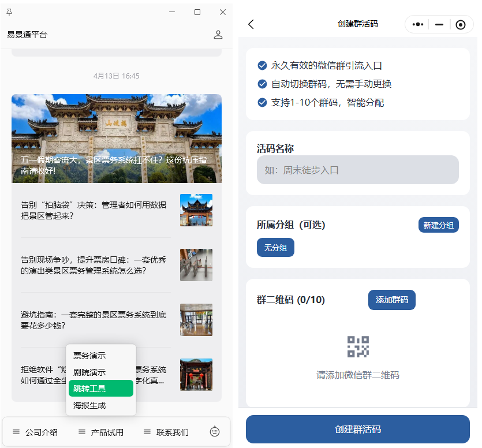Click the 活码名称 input field
The height and width of the screenshot is (448, 482).
(x=357, y=169)
